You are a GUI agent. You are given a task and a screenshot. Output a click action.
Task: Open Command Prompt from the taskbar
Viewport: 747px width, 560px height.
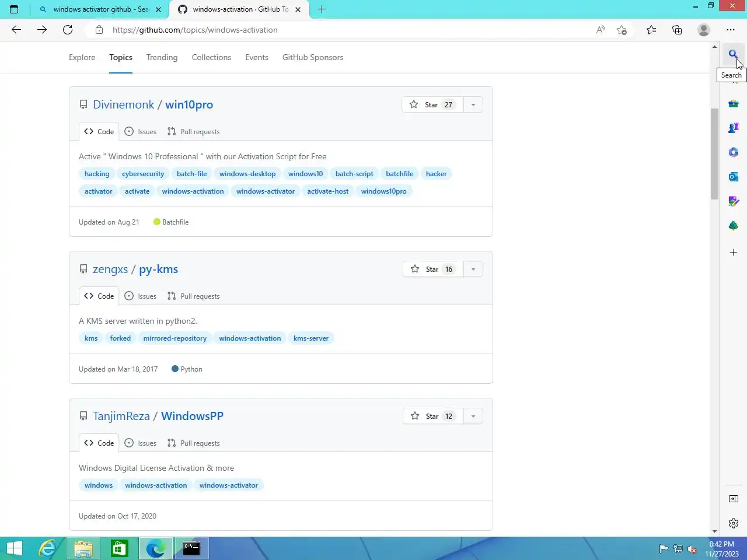(x=191, y=548)
